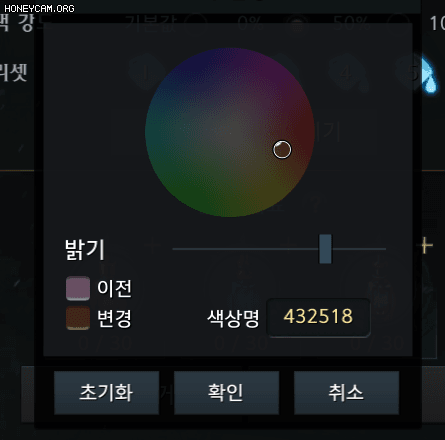Click the 이전 label text
This screenshot has width=445, height=440.
(x=115, y=288)
